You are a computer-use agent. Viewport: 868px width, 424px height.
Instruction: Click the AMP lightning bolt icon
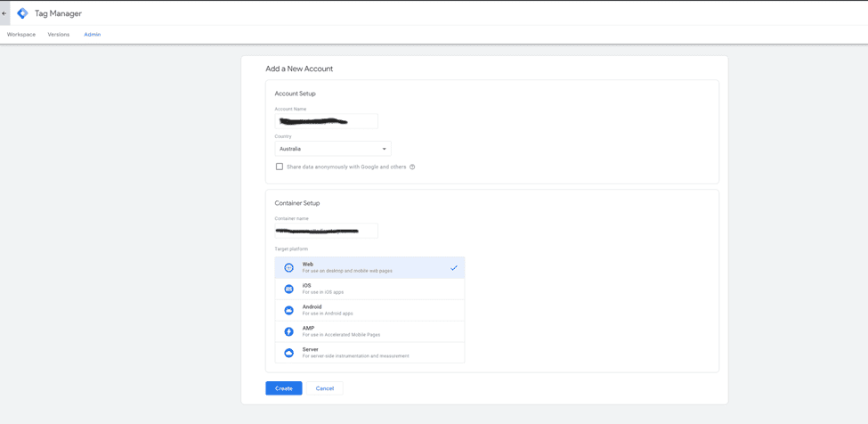click(x=288, y=331)
